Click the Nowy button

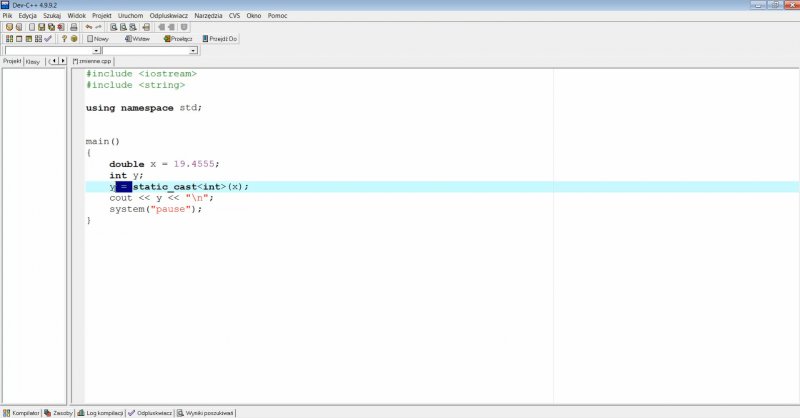[98, 39]
